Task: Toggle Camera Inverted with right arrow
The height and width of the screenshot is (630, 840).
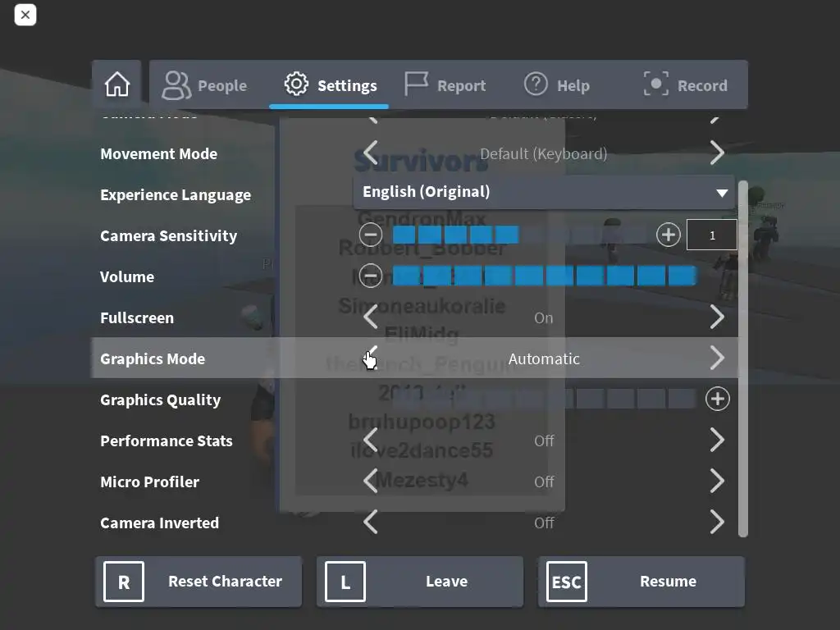Action: point(717,523)
